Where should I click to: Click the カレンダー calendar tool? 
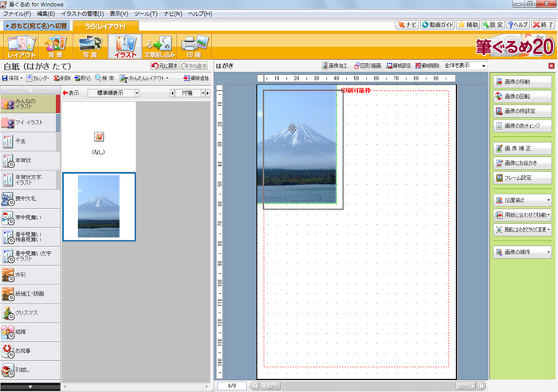(x=37, y=79)
